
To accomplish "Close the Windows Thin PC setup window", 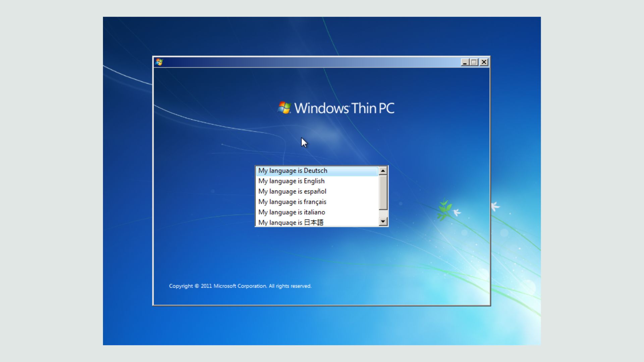I will pyautogui.click(x=484, y=62).
